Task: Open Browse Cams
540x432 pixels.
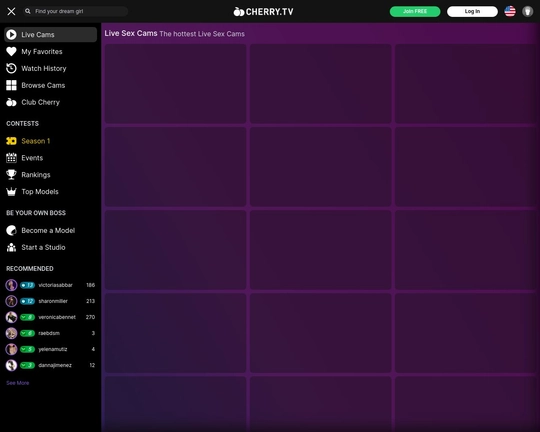Action: (x=51, y=85)
